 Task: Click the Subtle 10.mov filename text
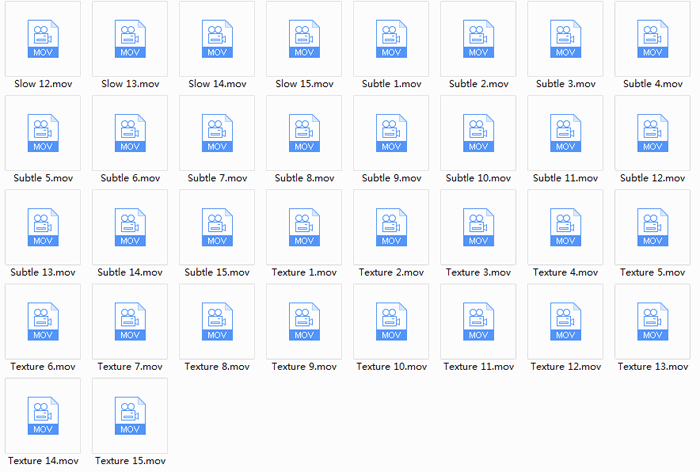[x=478, y=178]
